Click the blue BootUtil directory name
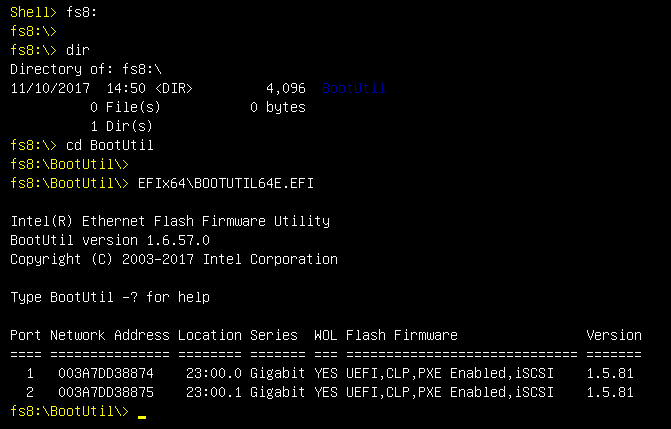This screenshot has width=671, height=429. (x=353, y=88)
